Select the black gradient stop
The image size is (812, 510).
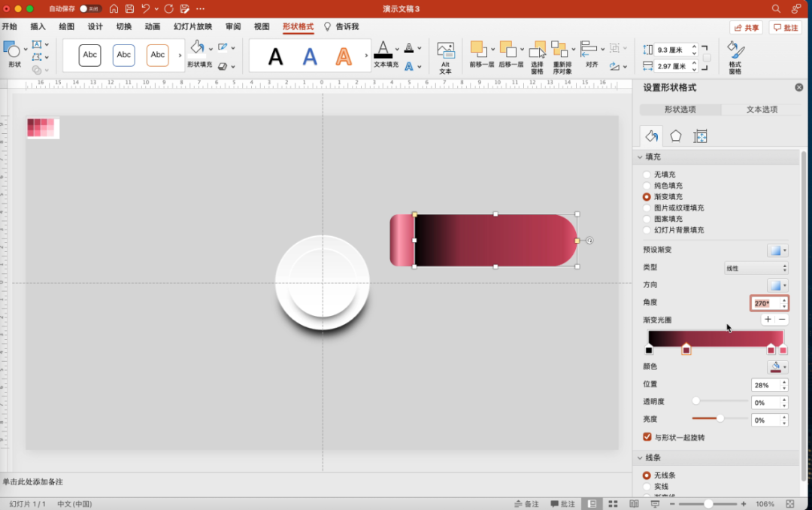pos(649,350)
